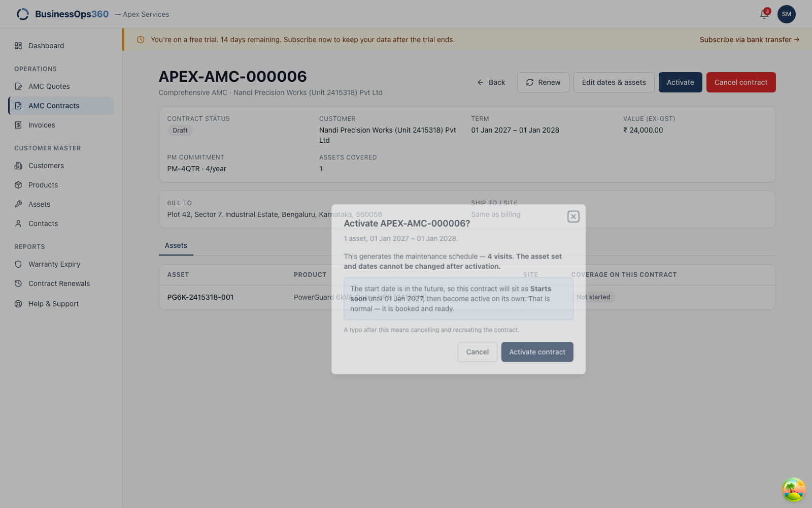Click the Contacts person icon
This screenshot has height=508, width=812.
tap(18, 224)
